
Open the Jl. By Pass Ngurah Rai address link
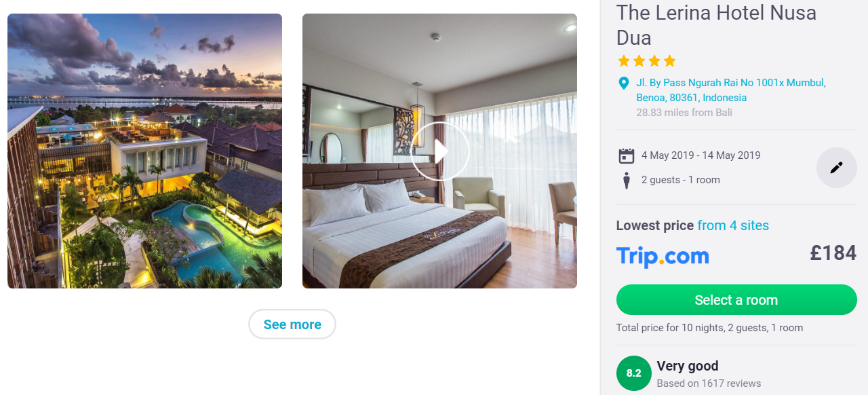click(x=731, y=90)
